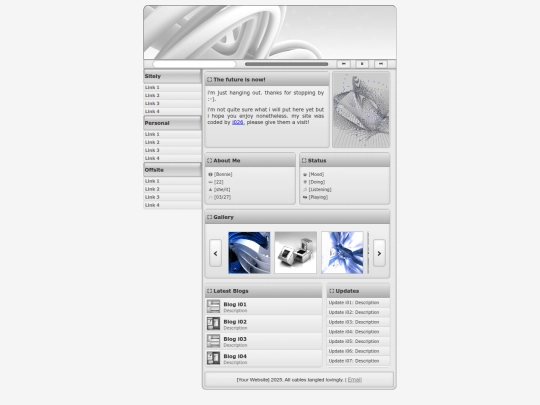Click the previous track button in top bar
The width and height of the screenshot is (540, 405).
tap(343, 64)
